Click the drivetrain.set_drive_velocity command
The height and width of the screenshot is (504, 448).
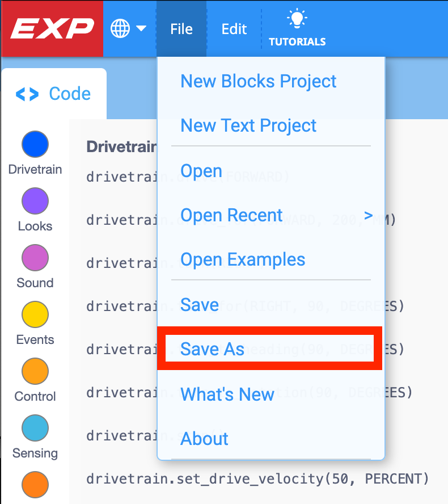coord(257,479)
